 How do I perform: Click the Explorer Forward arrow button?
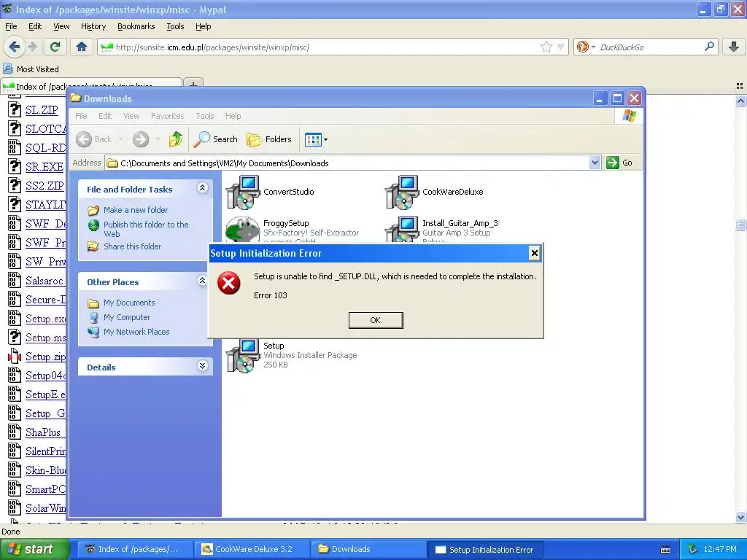(x=141, y=139)
